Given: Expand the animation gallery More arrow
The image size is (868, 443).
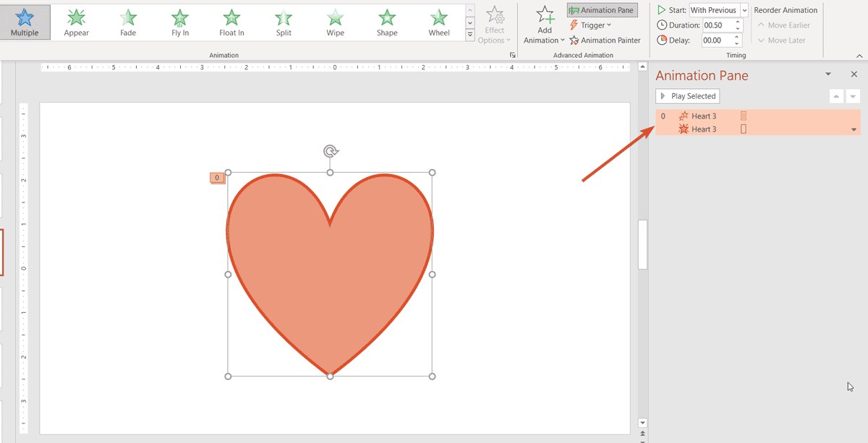Looking at the screenshot, I should [470, 35].
